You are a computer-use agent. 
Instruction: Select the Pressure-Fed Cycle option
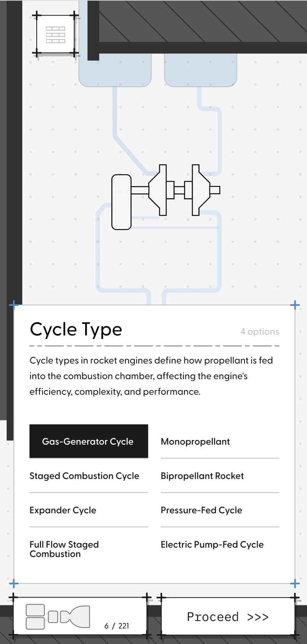click(201, 510)
